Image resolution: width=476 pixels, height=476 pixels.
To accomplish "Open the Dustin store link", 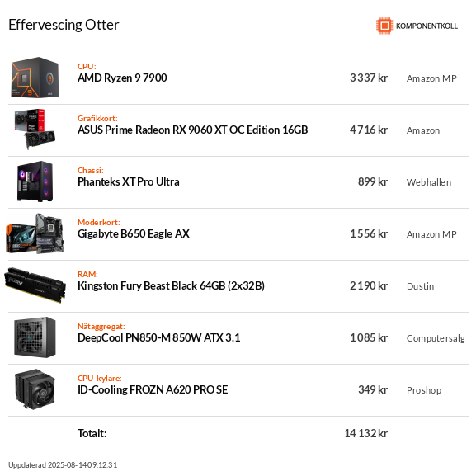I will (x=420, y=286).
